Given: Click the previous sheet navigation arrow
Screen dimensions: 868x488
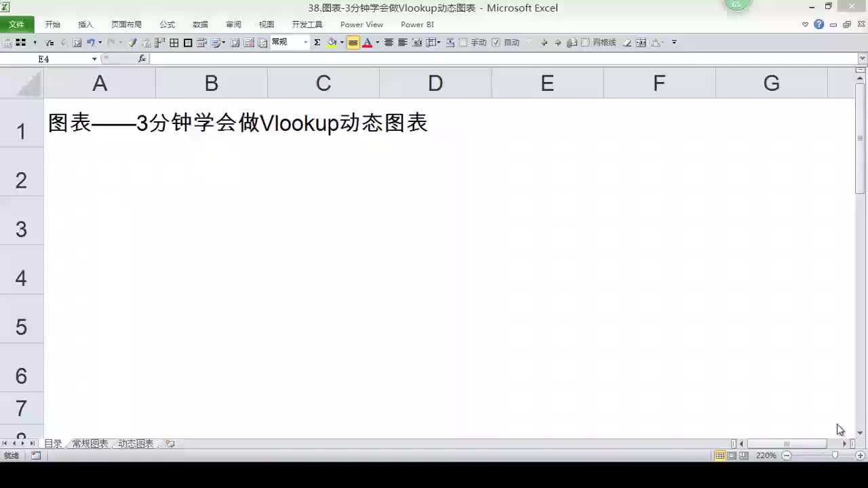Looking at the screenshot, I should [14, 444].
